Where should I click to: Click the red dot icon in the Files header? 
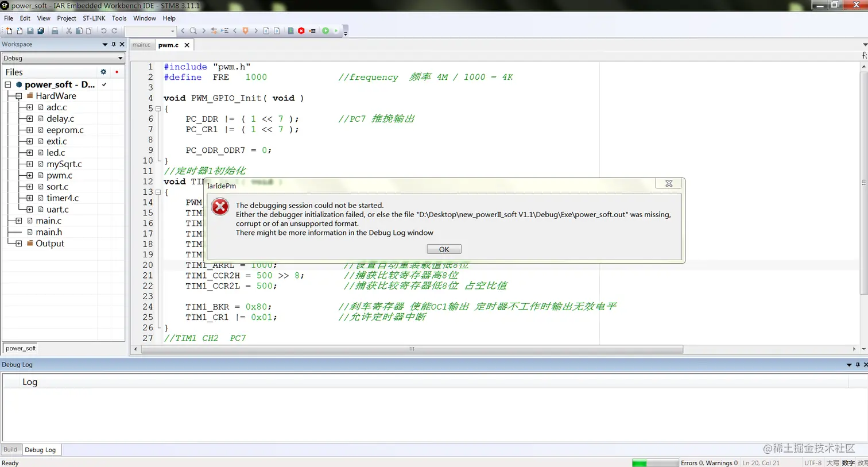tap(117, 72)
